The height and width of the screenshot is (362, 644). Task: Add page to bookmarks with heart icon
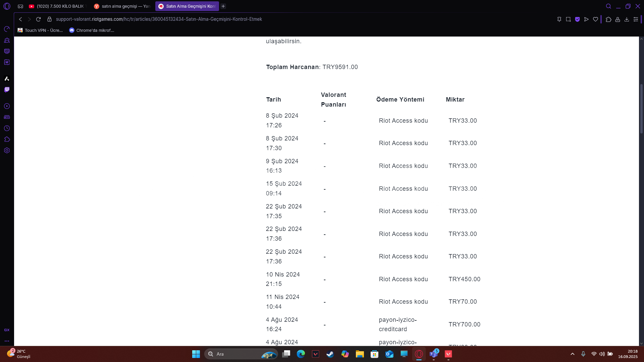point(595,19)
